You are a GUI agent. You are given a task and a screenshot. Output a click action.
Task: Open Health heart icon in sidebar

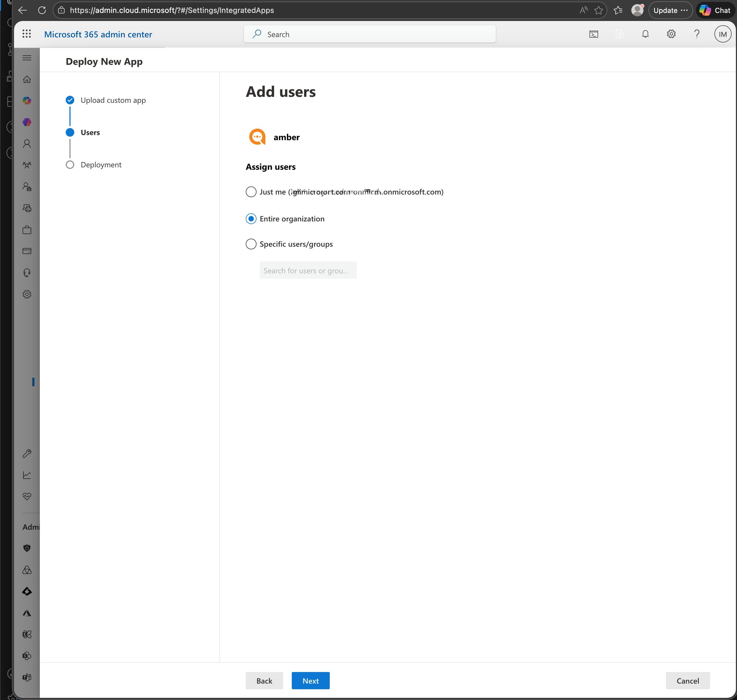27,496
